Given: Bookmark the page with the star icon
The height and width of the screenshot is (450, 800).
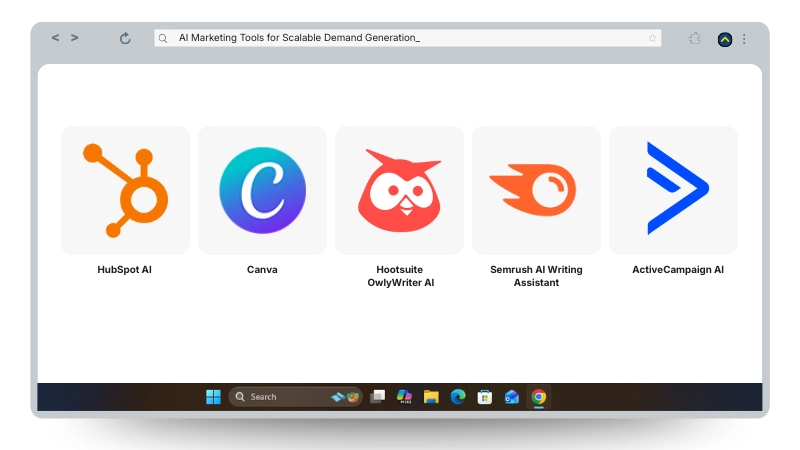Looking at the screenshot, I should coord(652,38).
